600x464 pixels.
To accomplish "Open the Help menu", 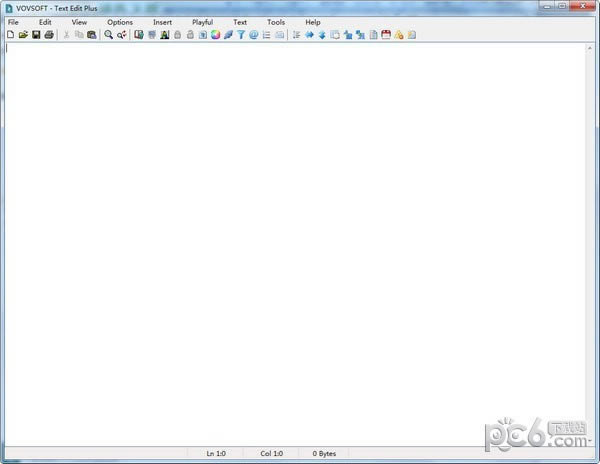I will point(313,22).
